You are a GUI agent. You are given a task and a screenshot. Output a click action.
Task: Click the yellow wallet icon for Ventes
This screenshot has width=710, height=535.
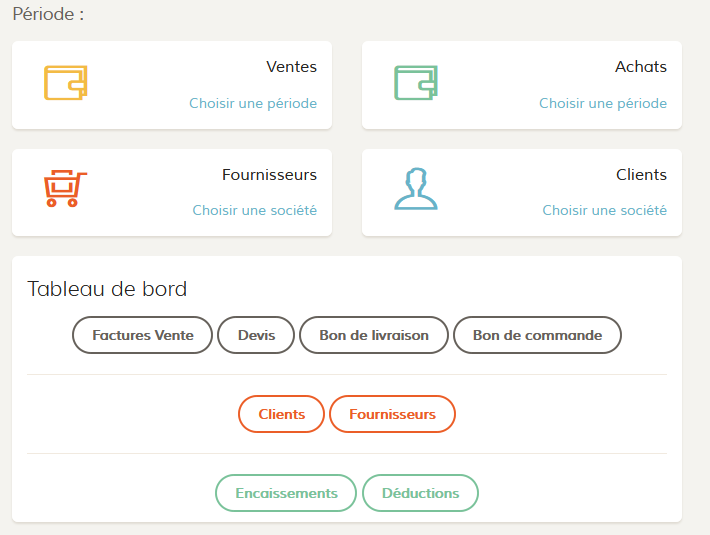66,83
